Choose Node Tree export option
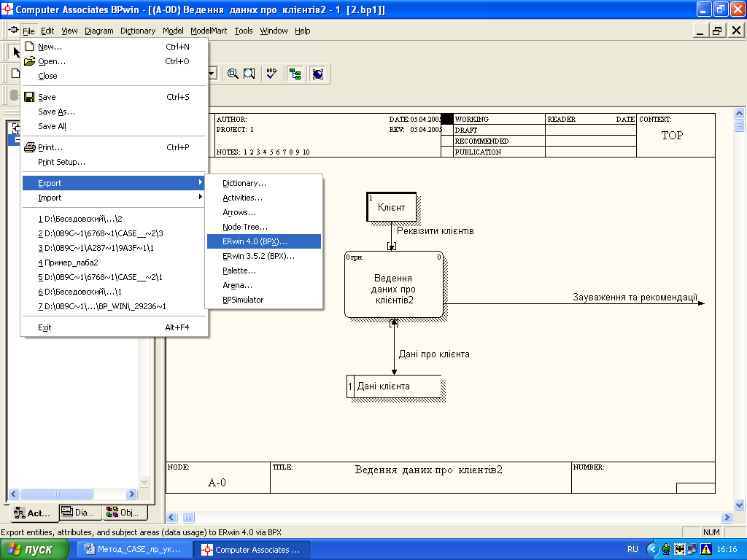 click(245, 227)
